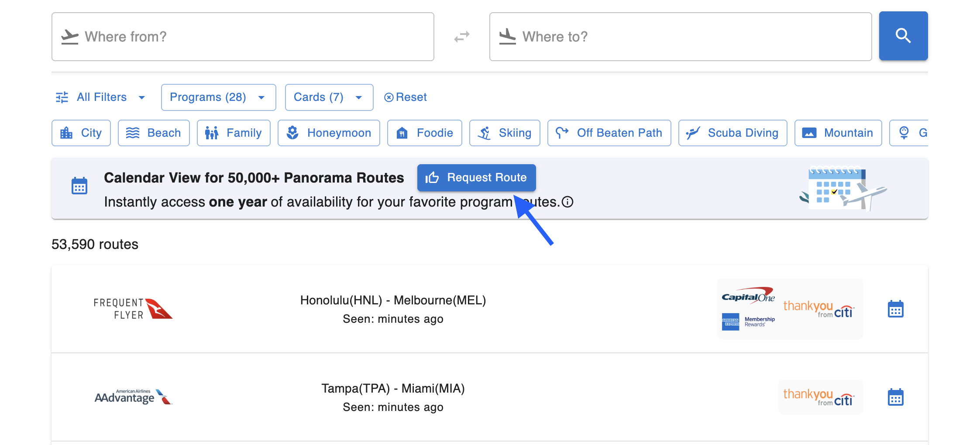
Task: Toggle the Beach category filter
Action: 154,133
